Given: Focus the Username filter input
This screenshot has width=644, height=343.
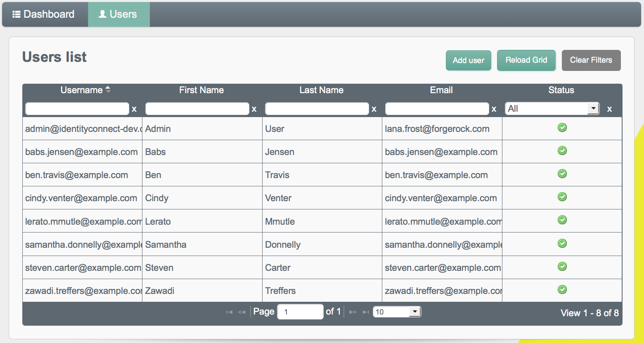Looking at the screenshot, I should pyautogui.click(x=77, y=109).
